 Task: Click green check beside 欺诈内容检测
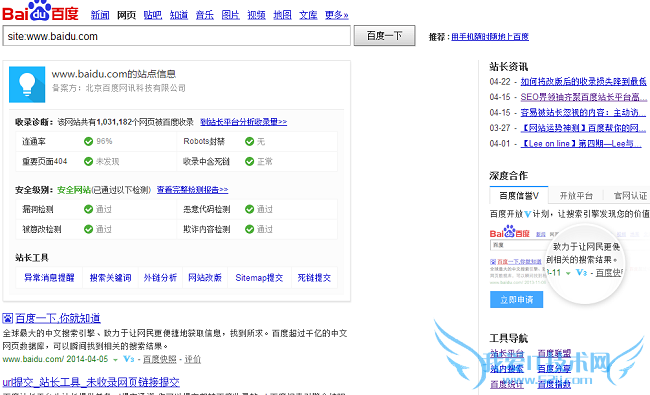coord(249,229)
